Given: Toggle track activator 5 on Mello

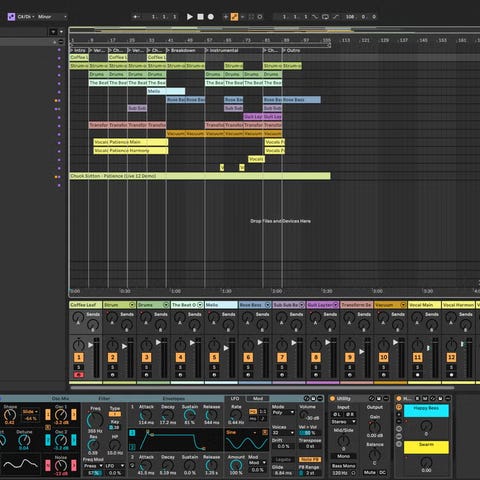Looking at the screenshot, I should [214, 357].
